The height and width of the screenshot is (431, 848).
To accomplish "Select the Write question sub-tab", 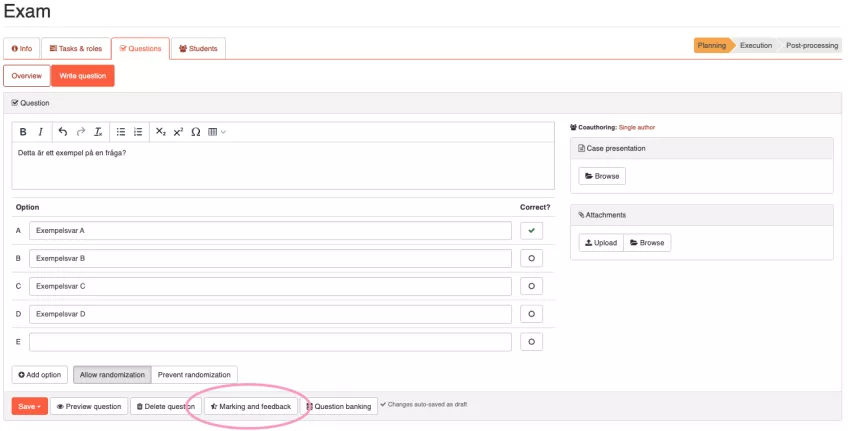I will click(83, 76).
